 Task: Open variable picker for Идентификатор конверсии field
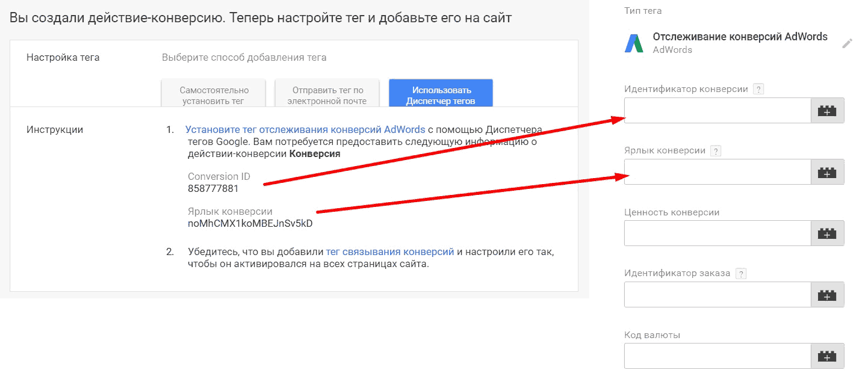pos(827,111)
